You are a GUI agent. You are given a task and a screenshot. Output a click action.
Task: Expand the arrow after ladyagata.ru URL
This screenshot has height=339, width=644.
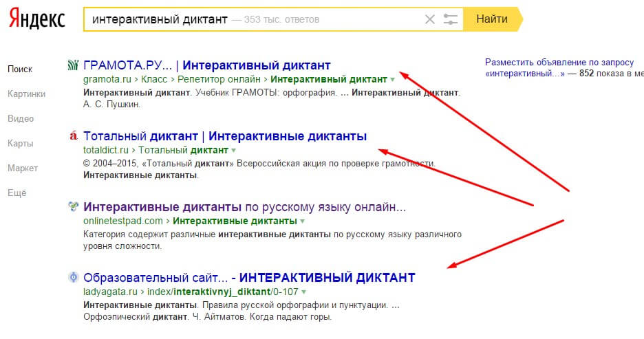click(304, 292)
